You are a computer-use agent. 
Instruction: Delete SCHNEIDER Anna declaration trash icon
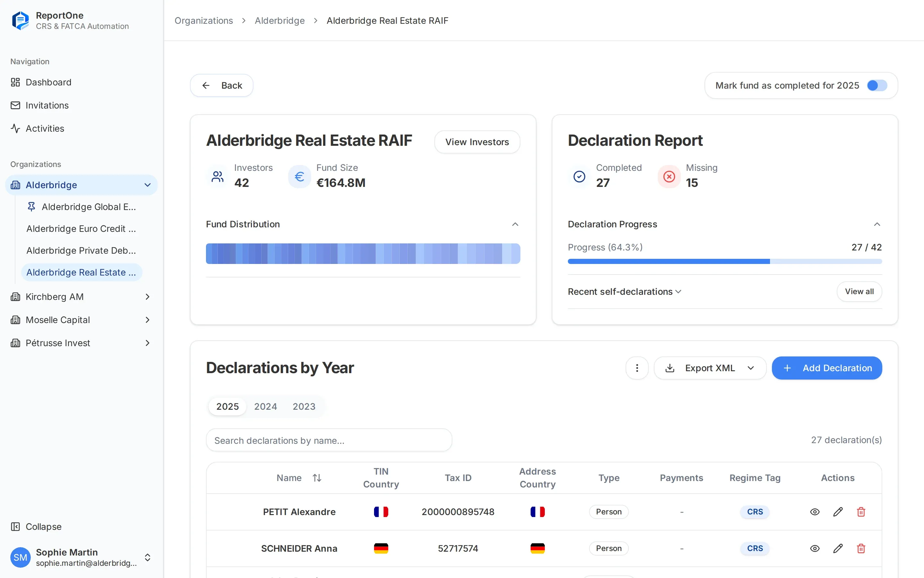point(860,548)
